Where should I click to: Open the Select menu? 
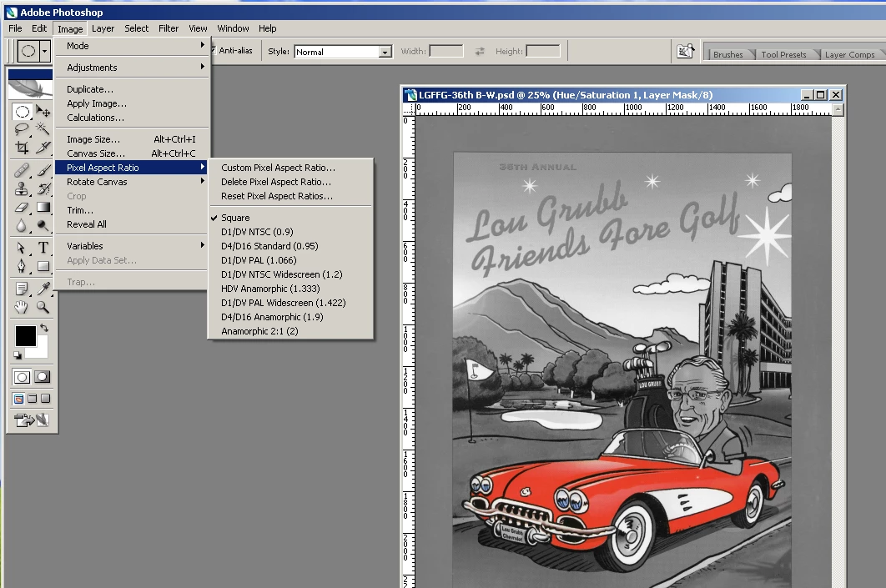click(x=136, y=28)
